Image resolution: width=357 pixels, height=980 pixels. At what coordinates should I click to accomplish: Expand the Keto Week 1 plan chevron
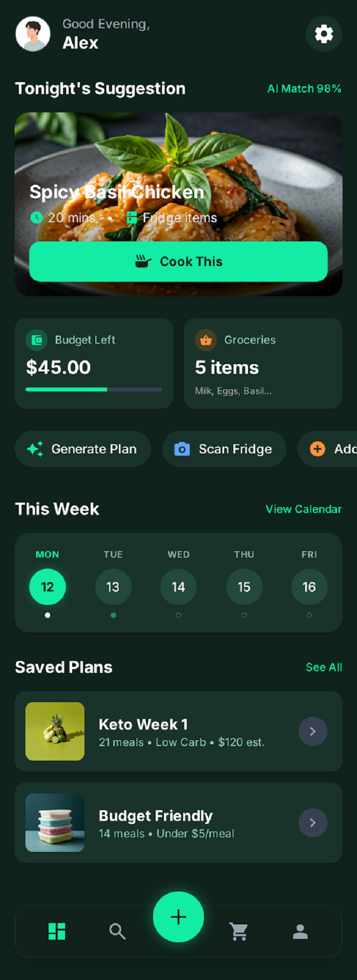coord(313,731)
